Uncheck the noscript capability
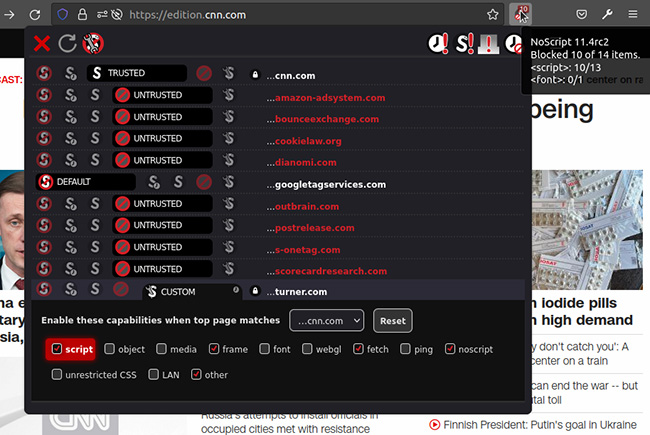 pos(450,349)
